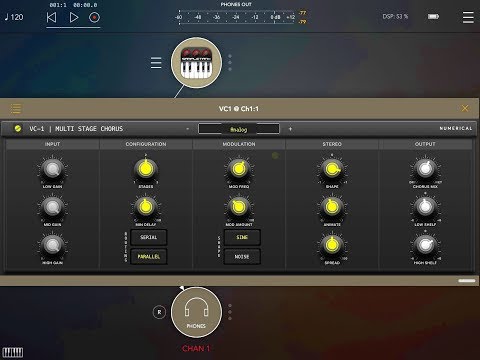Image resolution: width=480 pixels, height=360 pixels.
Task: Click the Mod Freq knob
Action: coord(239,169)
